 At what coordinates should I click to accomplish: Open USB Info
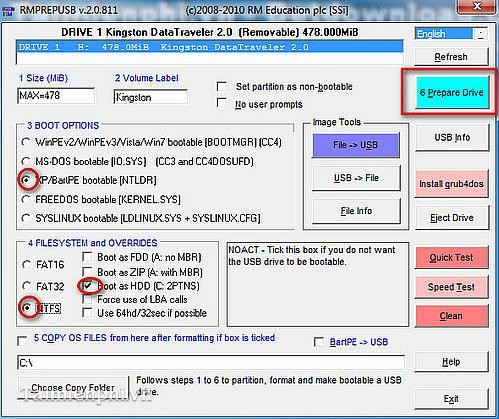(452, 137)
